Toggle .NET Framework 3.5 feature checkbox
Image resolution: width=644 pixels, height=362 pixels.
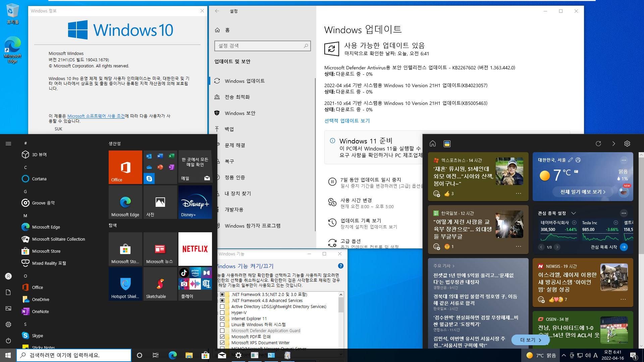222,294
